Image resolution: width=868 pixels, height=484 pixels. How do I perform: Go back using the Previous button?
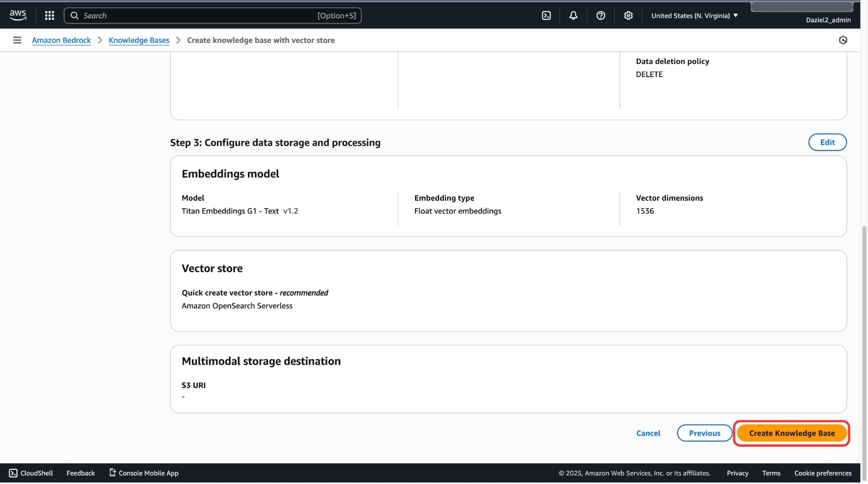pyautogui.click(x=704, y=433)
